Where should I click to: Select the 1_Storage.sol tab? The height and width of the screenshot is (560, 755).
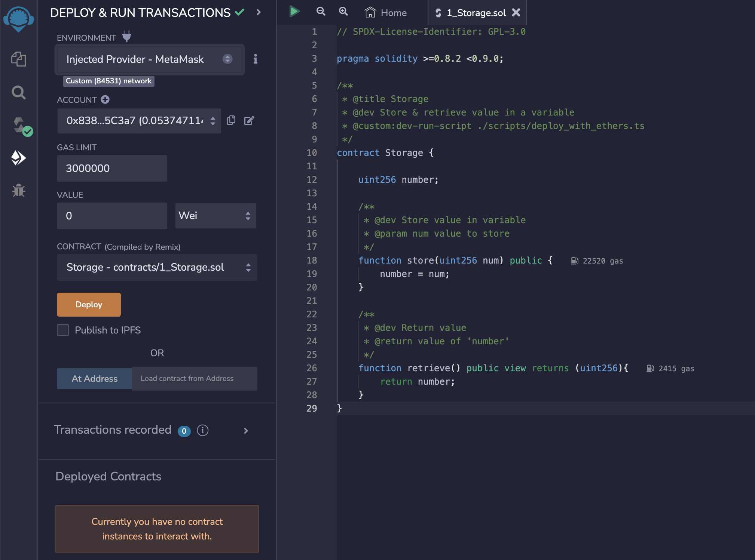point(476,13)
